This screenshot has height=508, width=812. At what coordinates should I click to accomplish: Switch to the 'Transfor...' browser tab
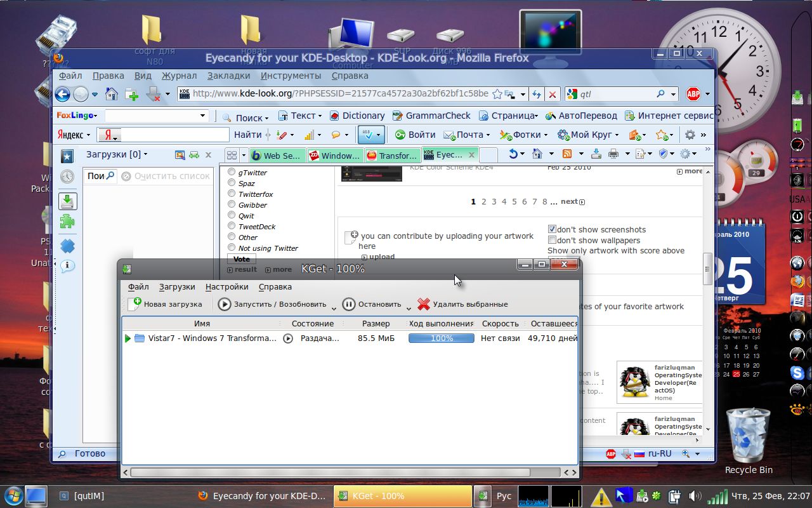pos(393,155)
